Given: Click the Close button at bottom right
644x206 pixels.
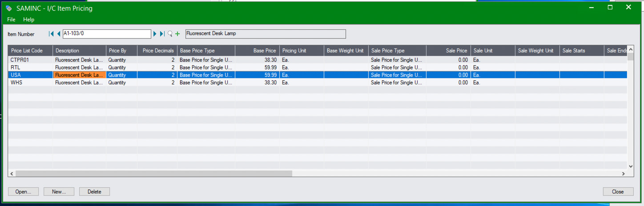Looking at the screenshot, I should pos(618,192).
